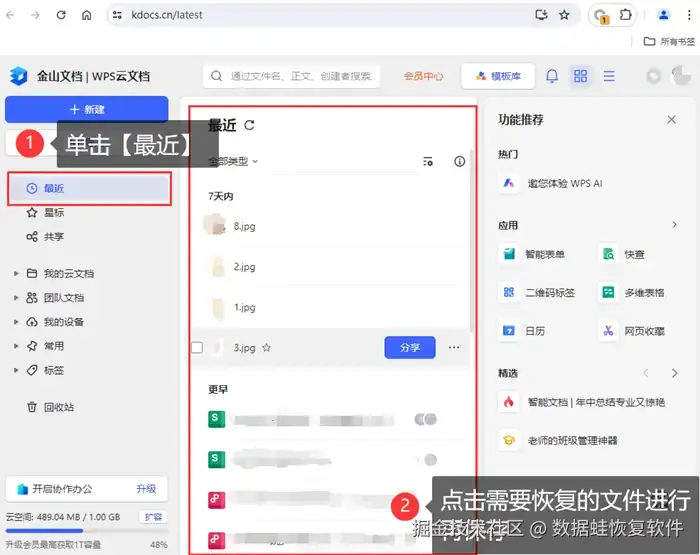Click the file search input box
The height and width of the screenshot is (555, 700).
[x=292, y=76]
